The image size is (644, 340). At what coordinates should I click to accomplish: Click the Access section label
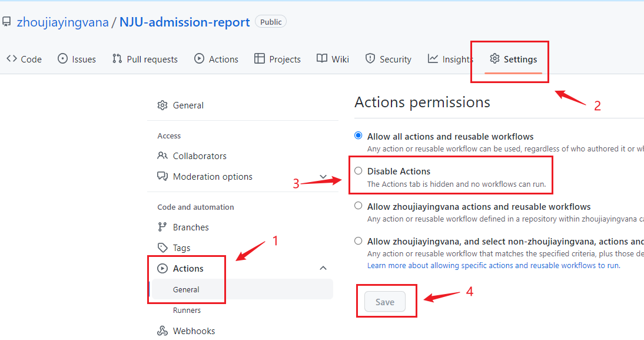169,136
